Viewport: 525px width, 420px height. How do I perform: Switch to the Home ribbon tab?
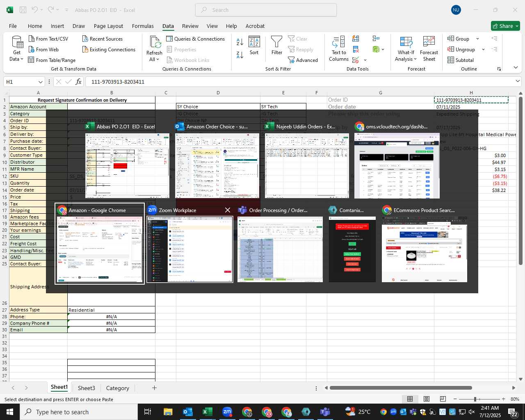pyautogui.click(x=35, y=26)
